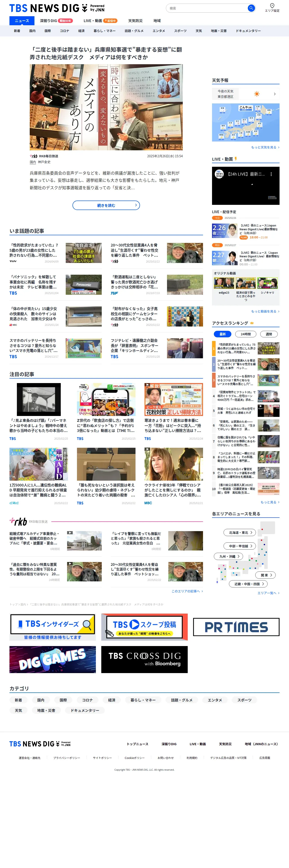Select 経済 in the category bar

click(81, 31)
